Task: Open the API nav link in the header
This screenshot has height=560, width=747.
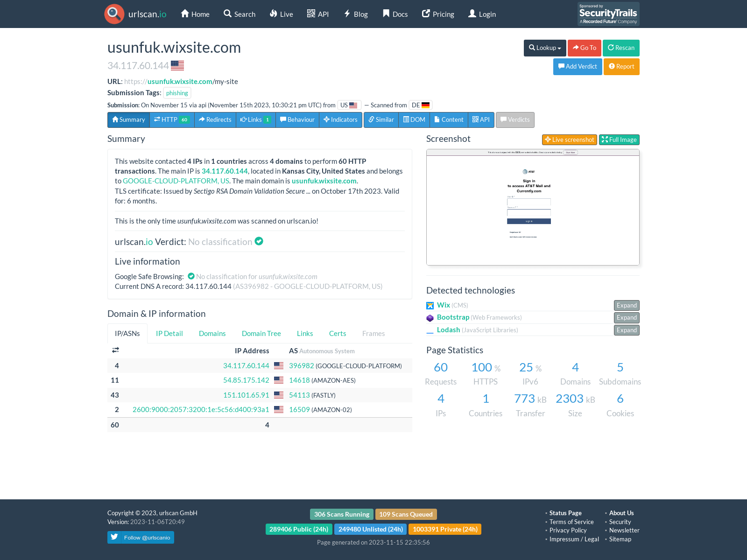Action: click(x=318, y=14)
